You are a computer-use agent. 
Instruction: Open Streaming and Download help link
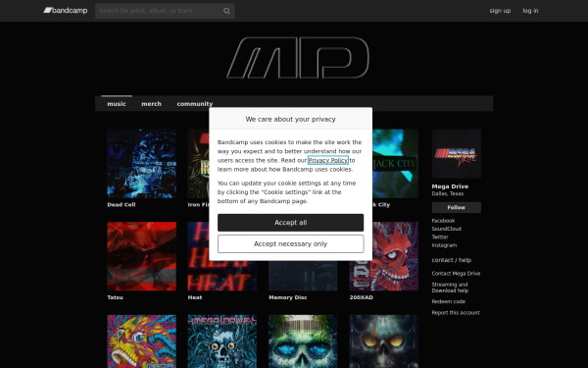pyautogui.click(x=450, y=288)
